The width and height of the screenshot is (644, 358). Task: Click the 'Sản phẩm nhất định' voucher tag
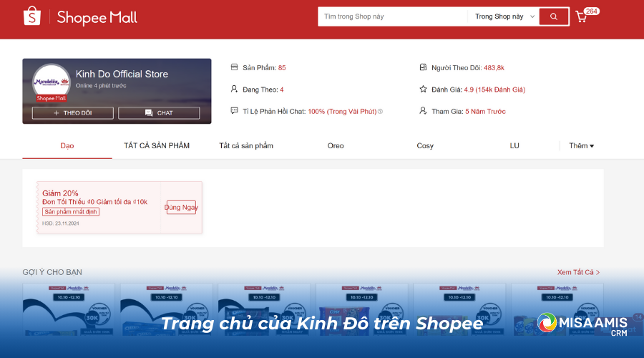71,212
